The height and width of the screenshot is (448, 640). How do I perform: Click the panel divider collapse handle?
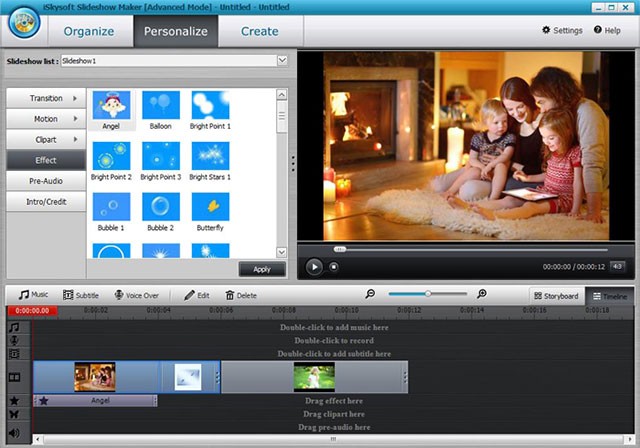(x=293, y=163)
